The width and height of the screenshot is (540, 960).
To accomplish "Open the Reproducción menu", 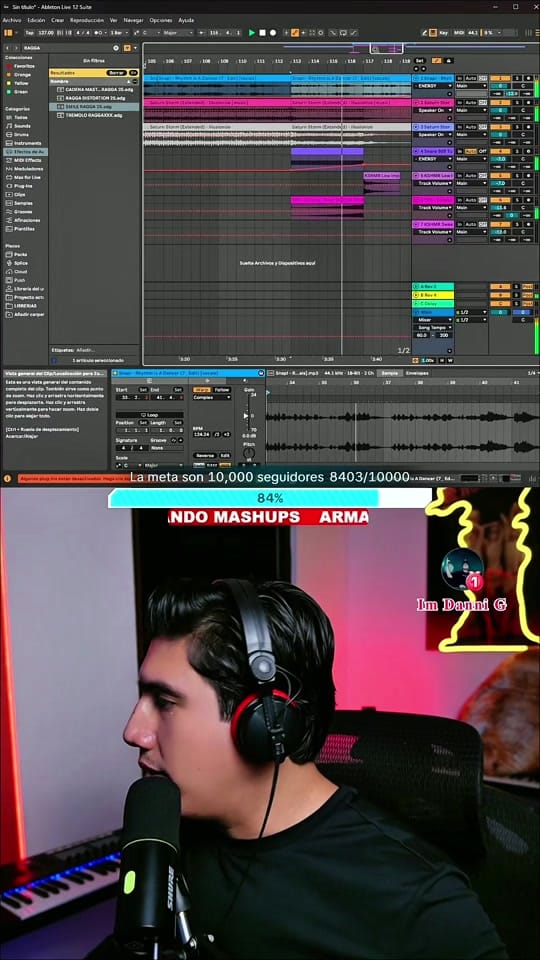I will pos(87,20).
